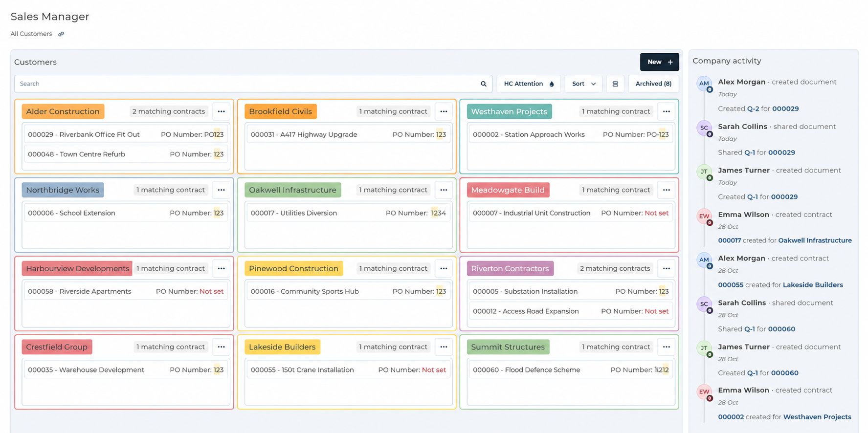Click Alex Morgan's avatar on created document entry
The height and width of the screenshot is (433, 868).
(x=704, y=84)
